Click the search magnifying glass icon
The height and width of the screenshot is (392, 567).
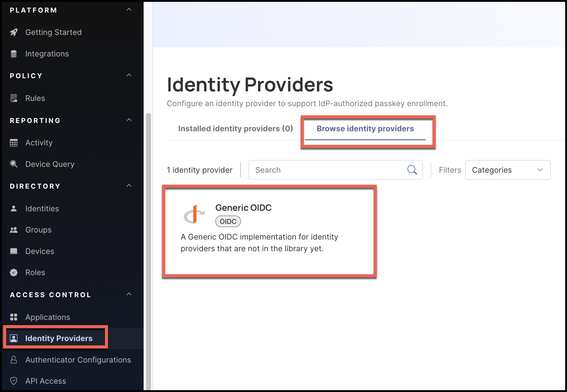coord(412,170)
